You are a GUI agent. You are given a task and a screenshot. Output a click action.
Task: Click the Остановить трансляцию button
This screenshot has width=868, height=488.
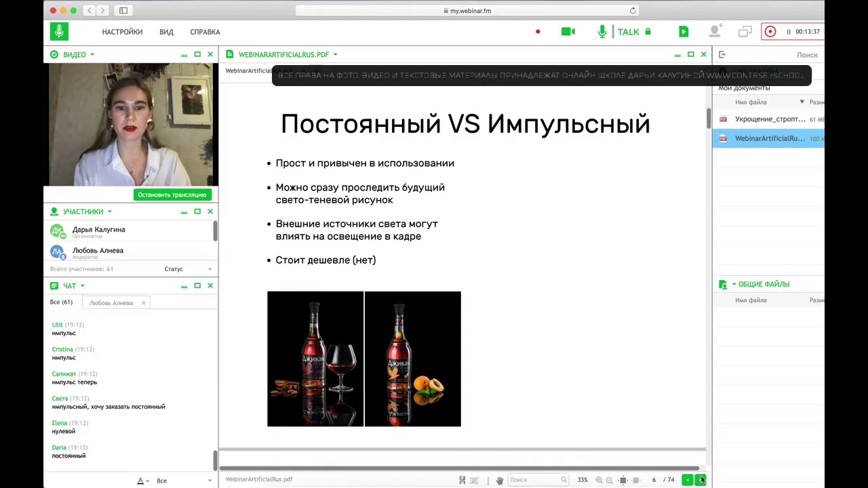172,195
